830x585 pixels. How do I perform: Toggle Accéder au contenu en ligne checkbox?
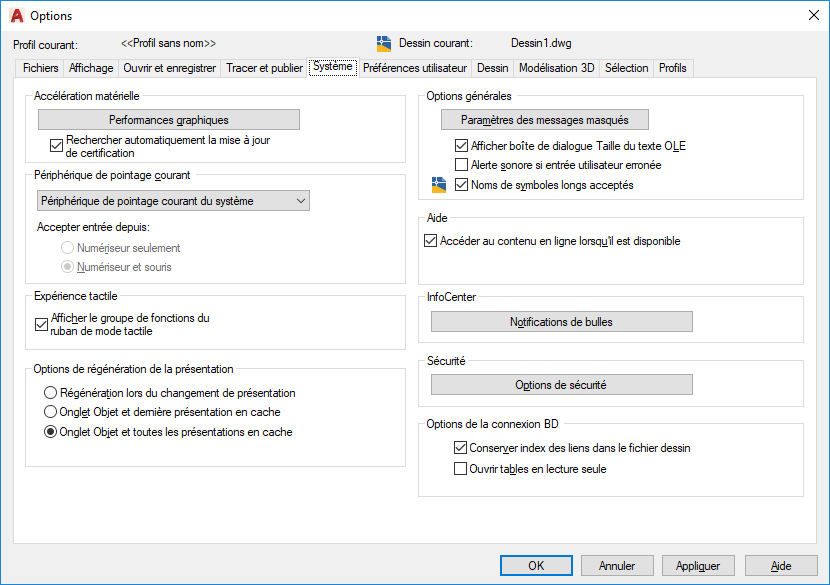click(431, 241)
